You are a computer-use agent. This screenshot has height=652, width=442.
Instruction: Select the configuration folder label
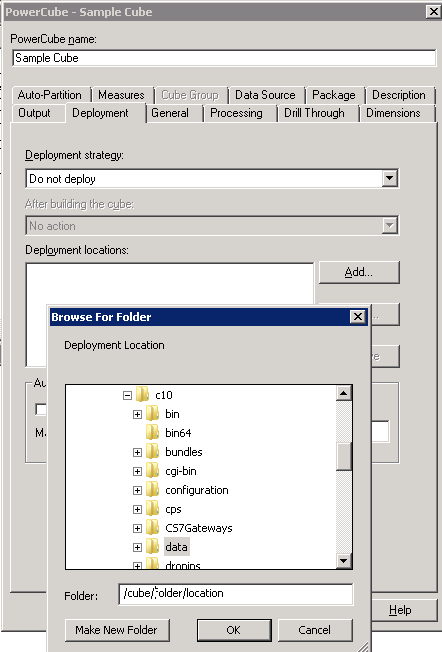point(197,490)
